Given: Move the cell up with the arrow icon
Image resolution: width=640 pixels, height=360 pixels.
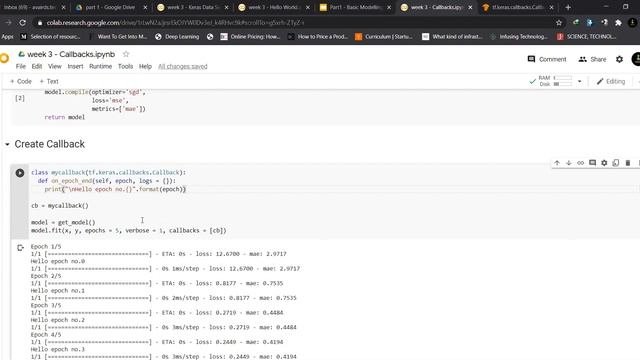Looking at the screenshot, I should (557, 163).
